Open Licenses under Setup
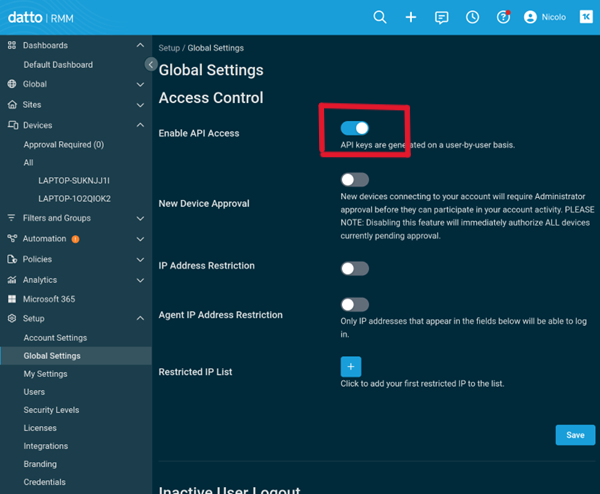 [40, 428]
